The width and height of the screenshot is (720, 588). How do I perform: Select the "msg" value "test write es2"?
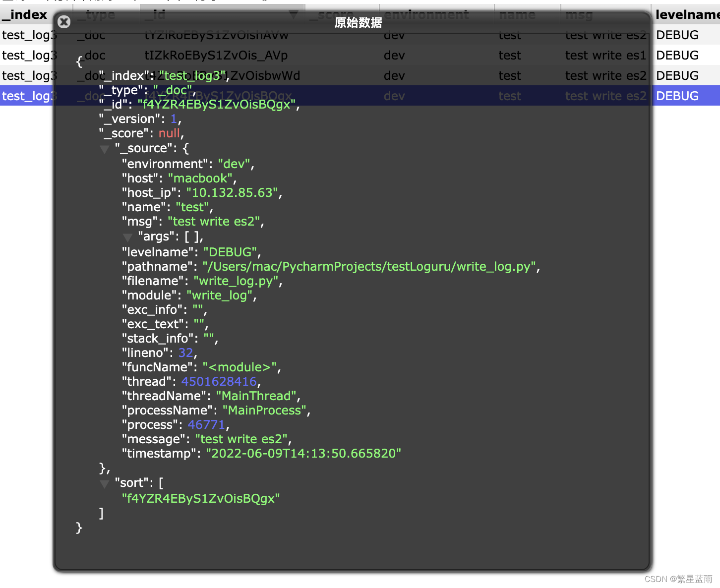tap(214, 222)
